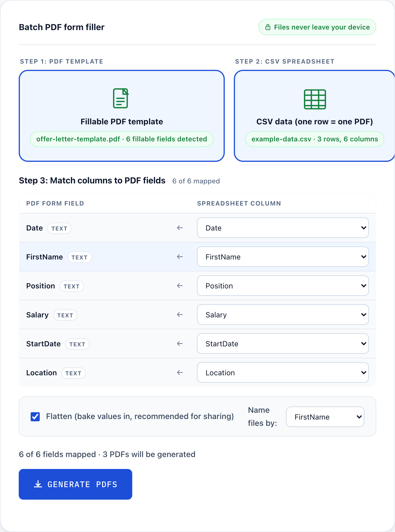
Task: Open the FirstName spreadsheet column dropdown
Action: tap(283, 257)
